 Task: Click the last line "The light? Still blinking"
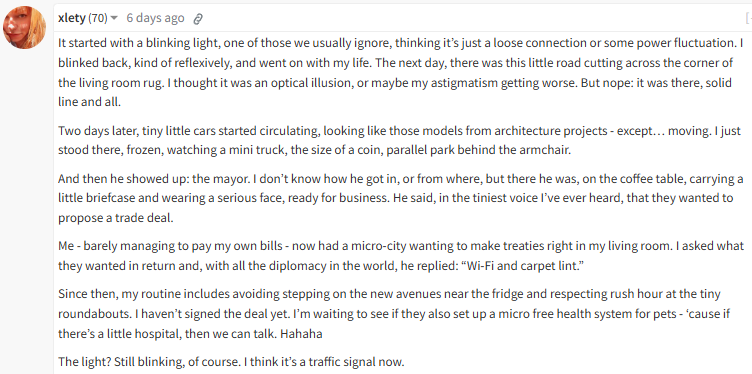pyautogui.click(x=231, y=362)
